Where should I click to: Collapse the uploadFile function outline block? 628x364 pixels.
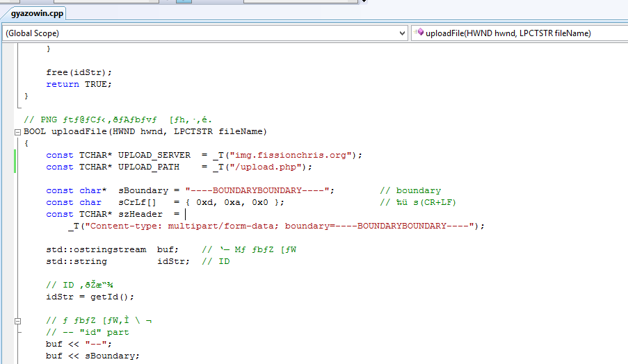17,131
